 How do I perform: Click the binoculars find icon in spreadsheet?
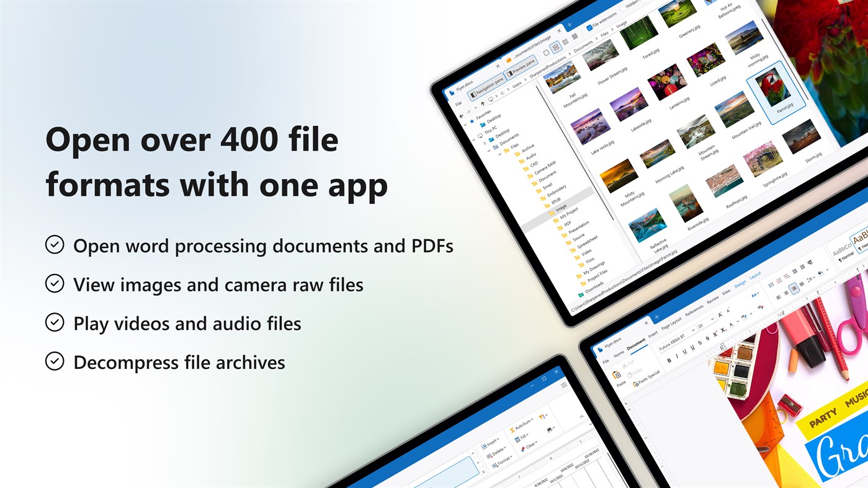550,430
